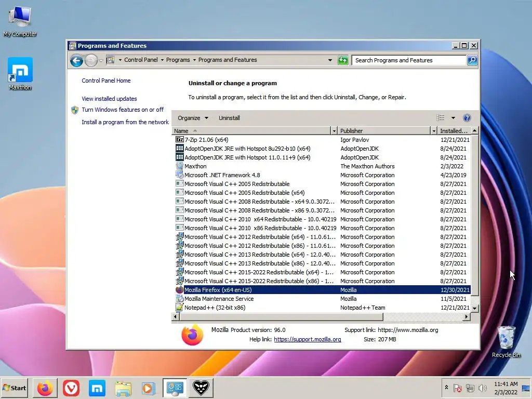The image size is (532, 399).
Task: Open View installed updates link
Action: coord(109,99)
